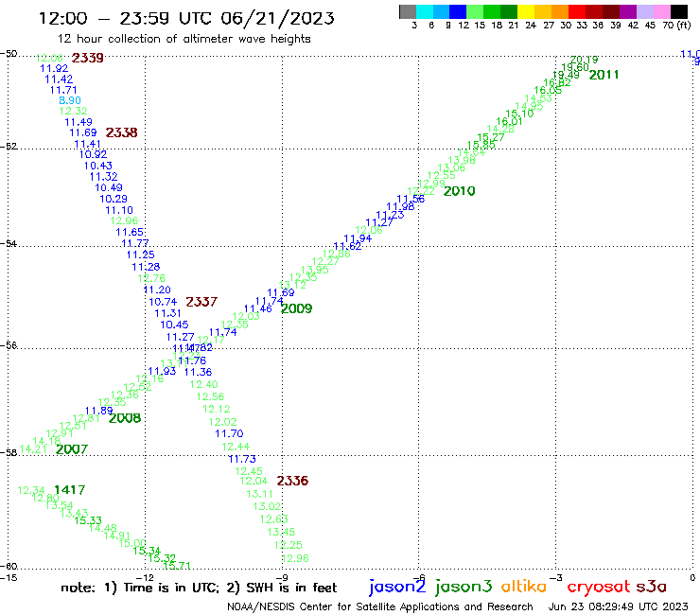Click the pass time label 2007

pyautogui.click(x=72, y=449)
